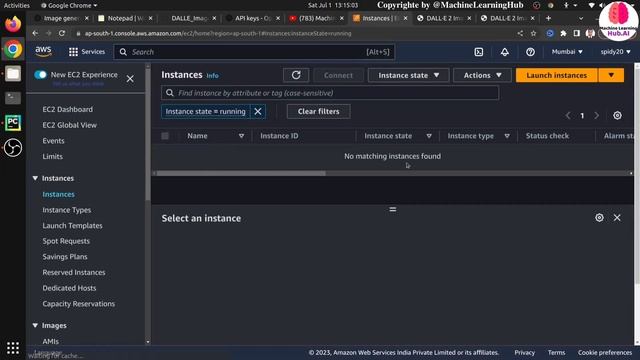
Task: Open EC2 Dashboard link
Action: point(67,109)
